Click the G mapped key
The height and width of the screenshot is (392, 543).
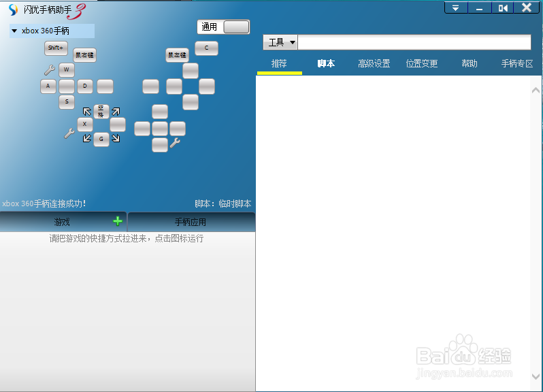pos(101,140)
